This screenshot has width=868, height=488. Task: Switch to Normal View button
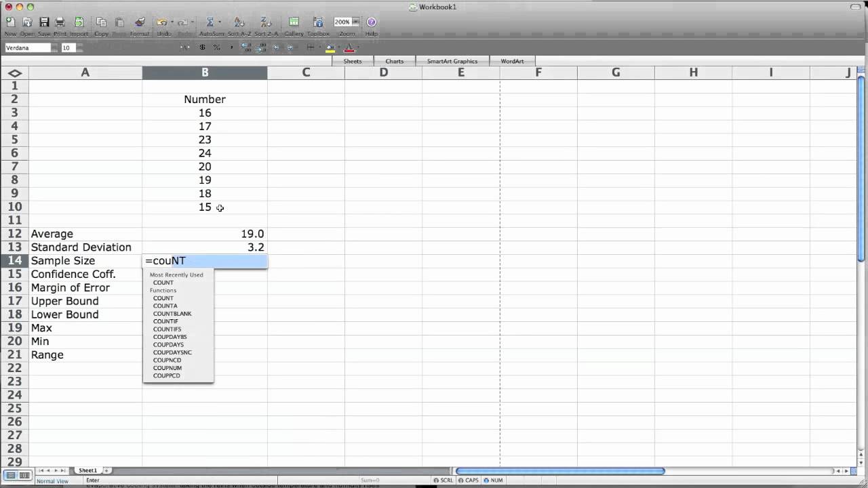[x=10, y=476]
